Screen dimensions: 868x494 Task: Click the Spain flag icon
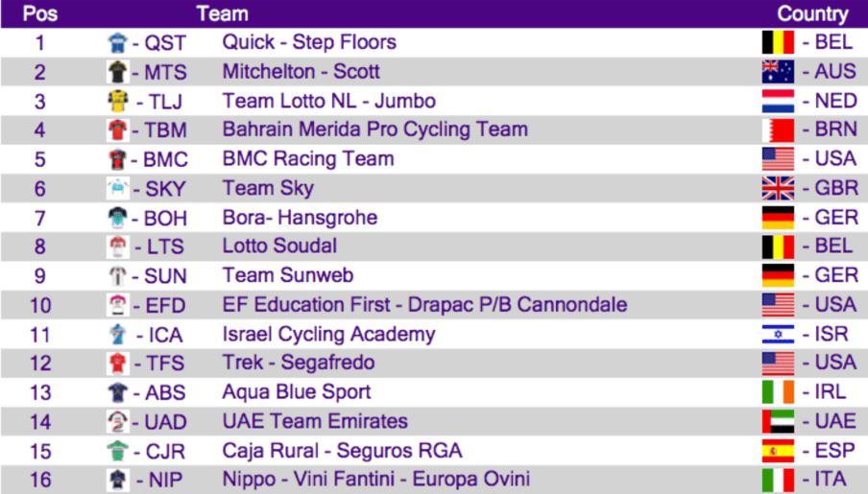pyautogui.click(x=777, y=450)
